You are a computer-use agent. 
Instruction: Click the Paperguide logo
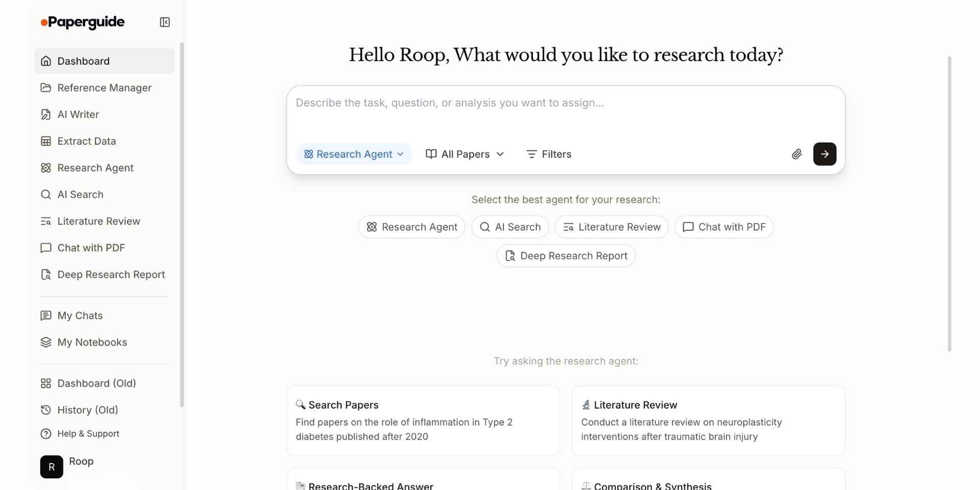pyautogui.click(x=83, y=22)
